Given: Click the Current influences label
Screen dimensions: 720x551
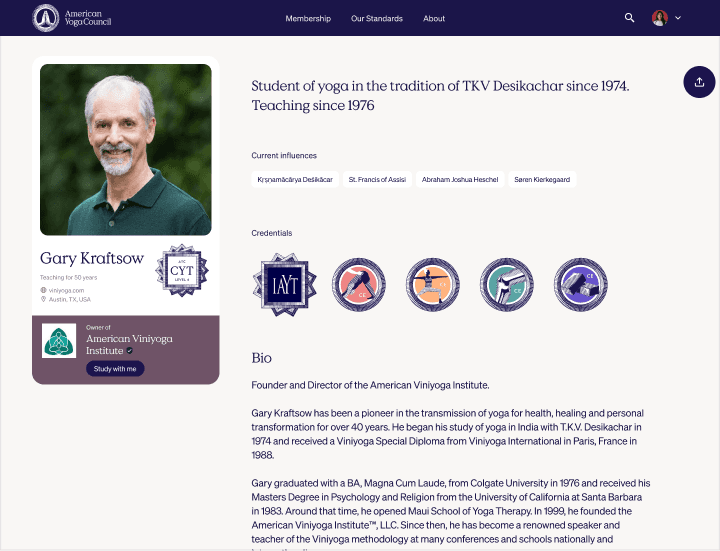Looking at the screenshot, I should tap(284, 156).
